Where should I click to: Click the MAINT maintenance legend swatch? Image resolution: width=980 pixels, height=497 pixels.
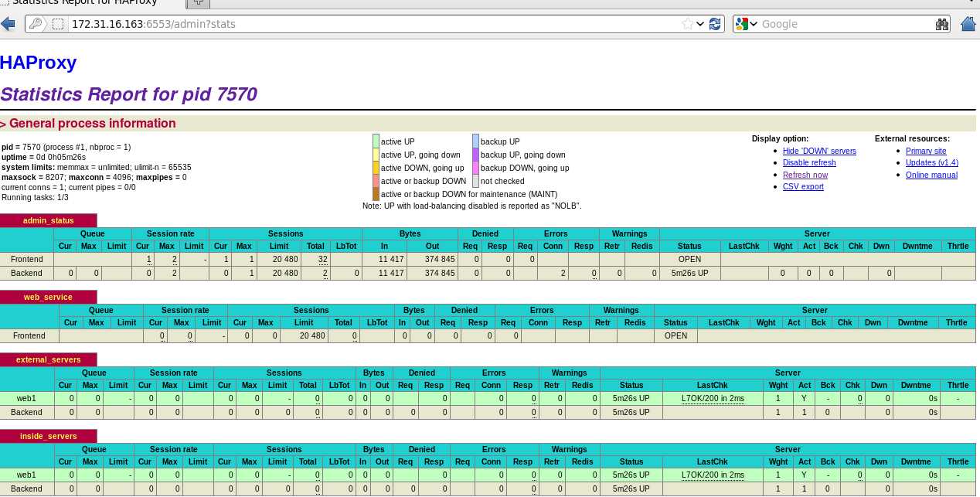tap(376, 194)
